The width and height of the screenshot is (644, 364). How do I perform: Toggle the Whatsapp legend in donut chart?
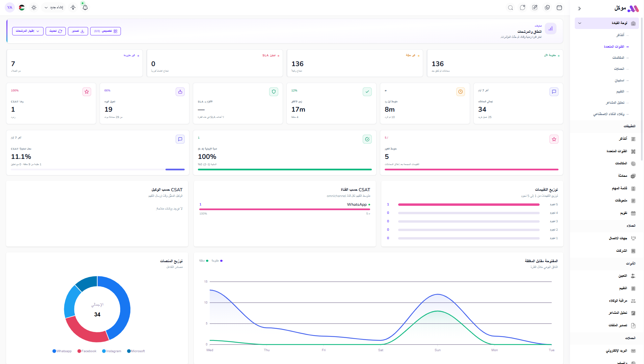tap(62, 351)
